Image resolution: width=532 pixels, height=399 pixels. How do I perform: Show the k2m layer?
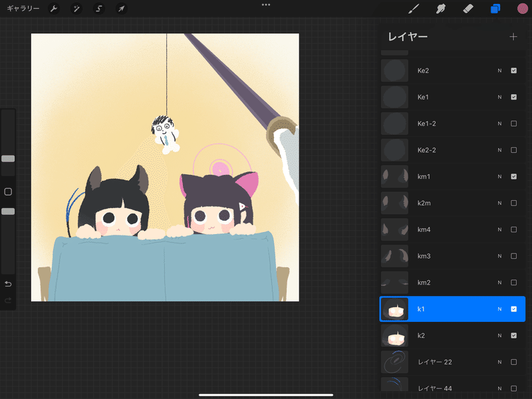click(x=513, y=203)
